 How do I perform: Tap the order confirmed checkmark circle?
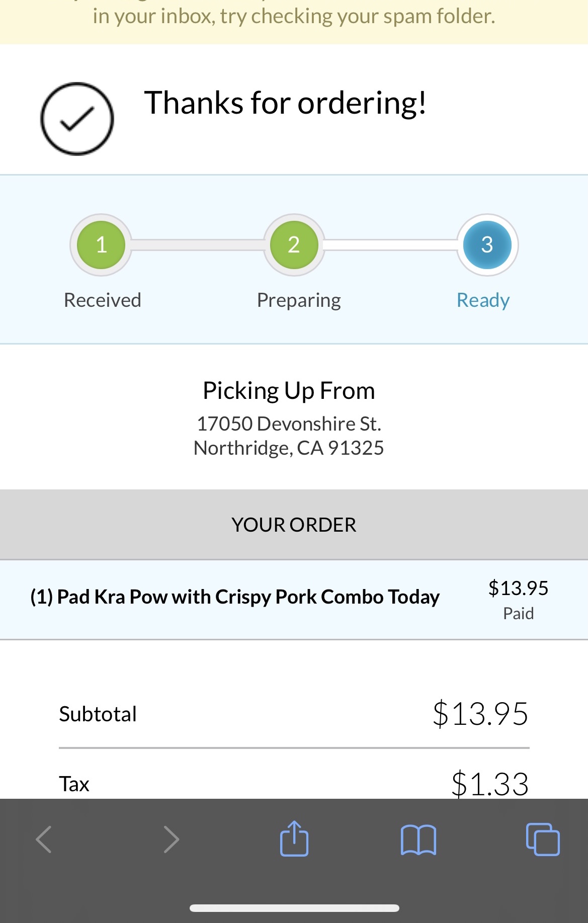click(77, 119)
